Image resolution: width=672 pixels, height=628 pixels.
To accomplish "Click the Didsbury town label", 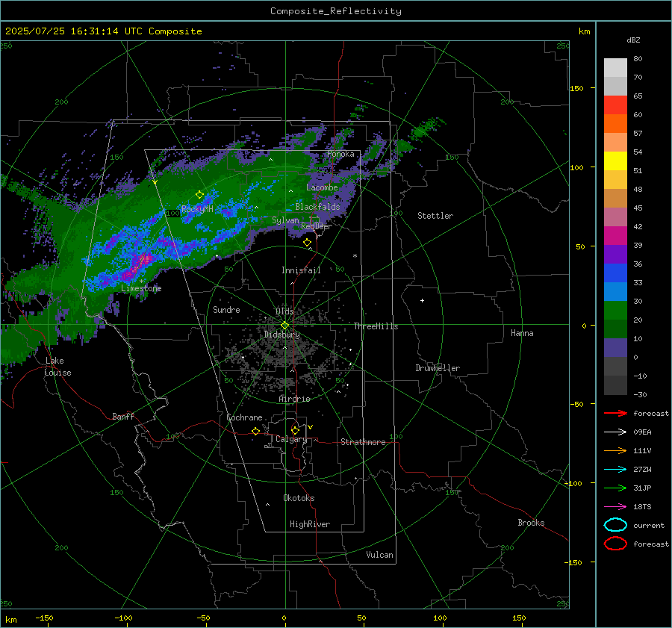I will [x=281, y=335].
